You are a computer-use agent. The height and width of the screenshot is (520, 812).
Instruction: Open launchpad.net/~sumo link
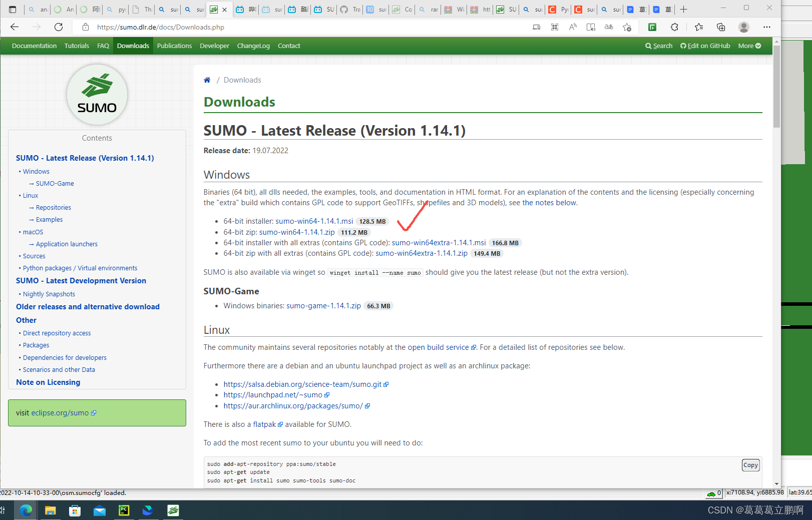click(x=276, y=395)
